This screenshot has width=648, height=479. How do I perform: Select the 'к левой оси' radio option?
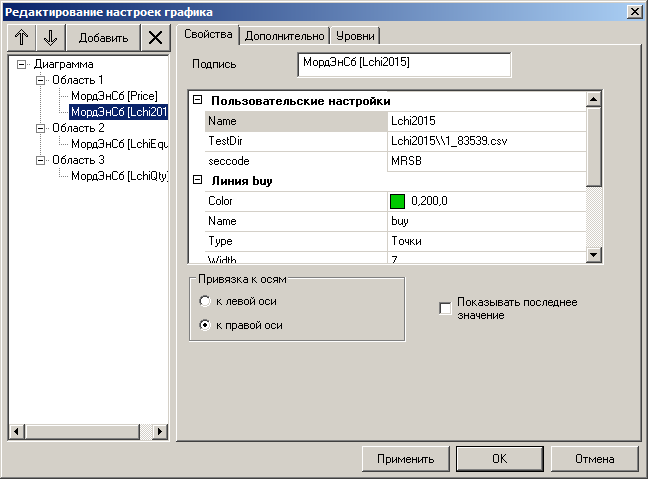[205, 301]
